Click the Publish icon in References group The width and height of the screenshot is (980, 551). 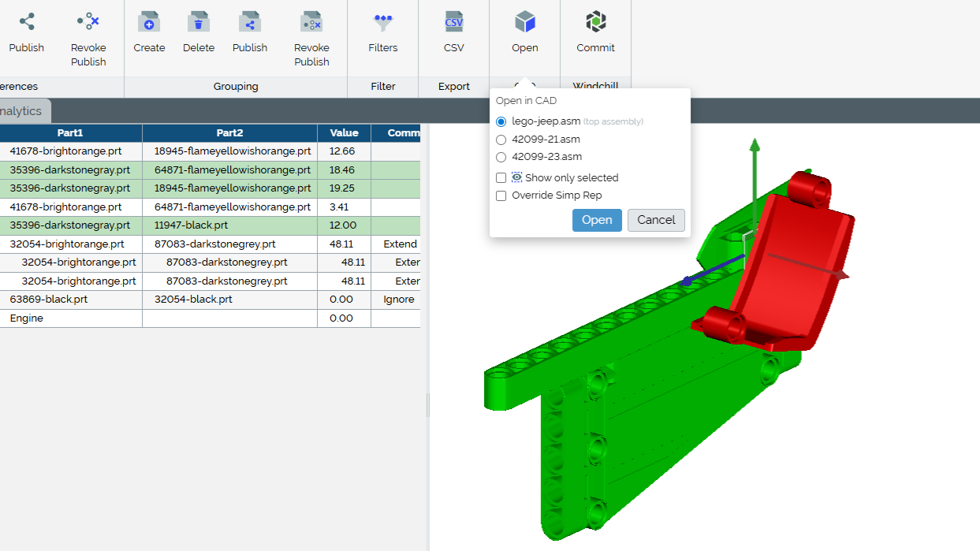coord(27,22)
